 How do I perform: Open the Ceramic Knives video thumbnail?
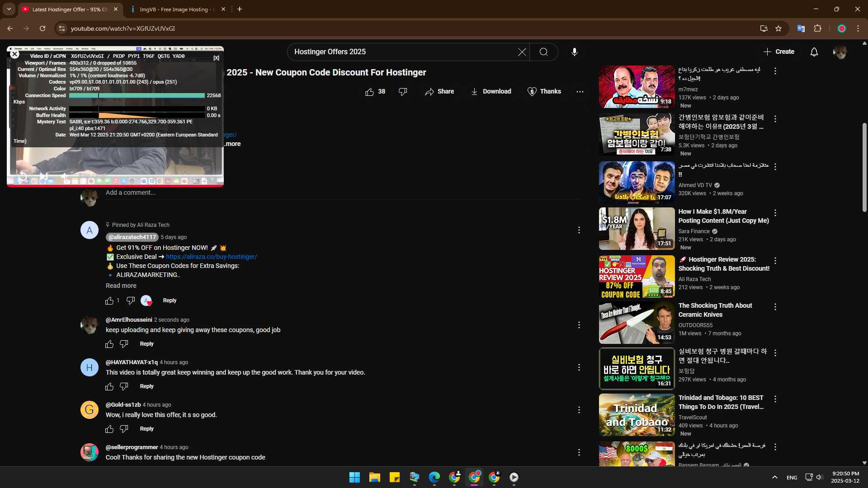pyautogui.click(x=637, y=323)
